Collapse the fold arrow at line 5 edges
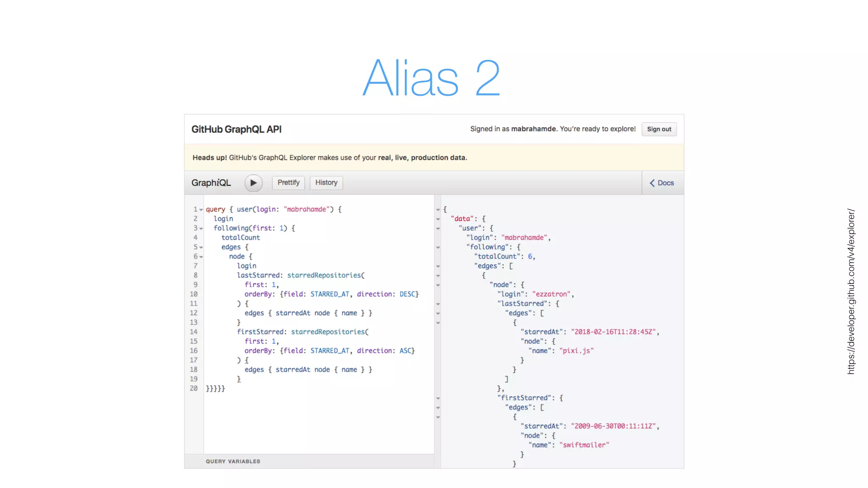 [201, 247]
